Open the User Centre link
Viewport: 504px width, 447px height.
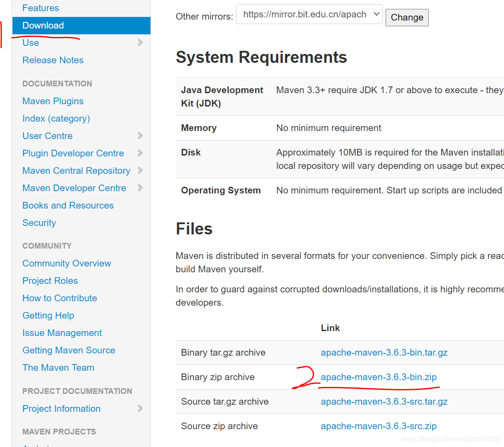47,136
